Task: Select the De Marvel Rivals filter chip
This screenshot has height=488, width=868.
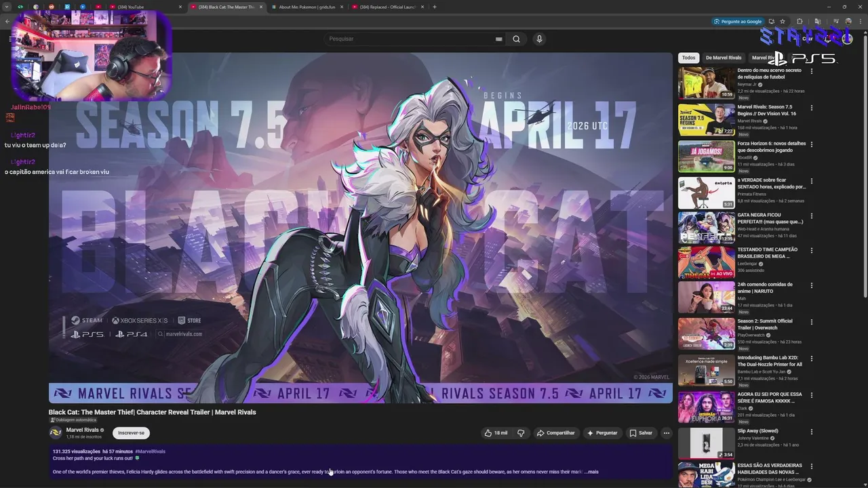Action: point(724,58)
